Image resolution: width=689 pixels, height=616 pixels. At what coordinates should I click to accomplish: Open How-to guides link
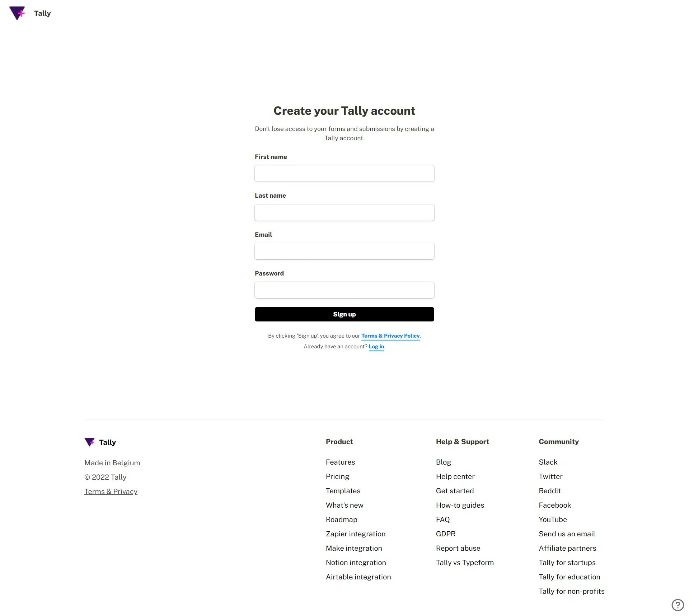(460, 505)
